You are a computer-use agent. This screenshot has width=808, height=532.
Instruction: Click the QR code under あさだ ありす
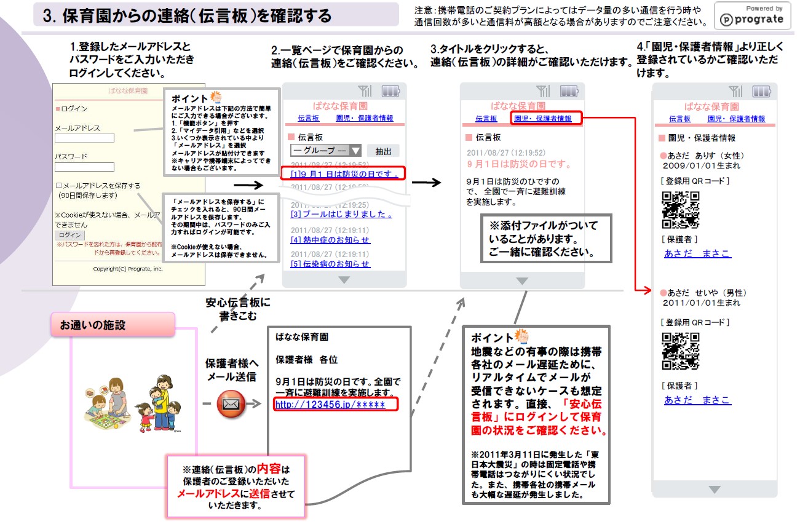coord(680,210)
